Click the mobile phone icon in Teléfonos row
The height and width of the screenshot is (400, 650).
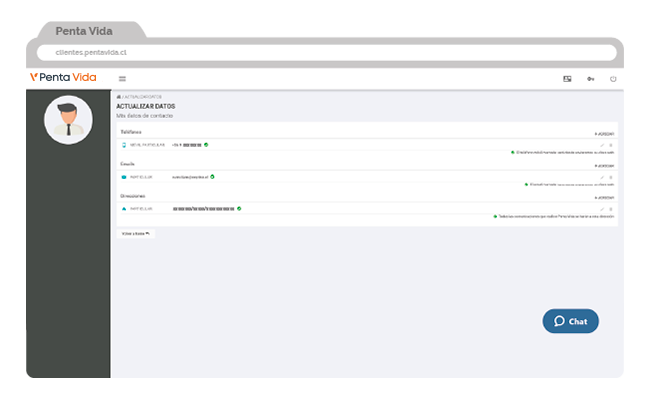click(x=124, y=145)
